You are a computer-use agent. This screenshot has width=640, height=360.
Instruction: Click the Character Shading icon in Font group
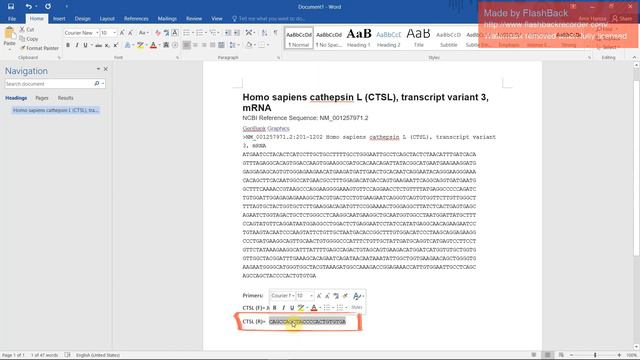tap(166, 45)
